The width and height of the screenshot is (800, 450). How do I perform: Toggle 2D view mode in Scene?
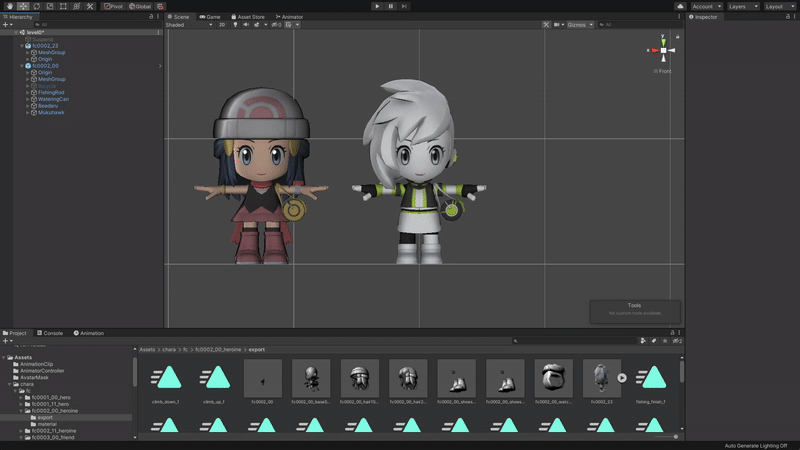click(222, 24)
